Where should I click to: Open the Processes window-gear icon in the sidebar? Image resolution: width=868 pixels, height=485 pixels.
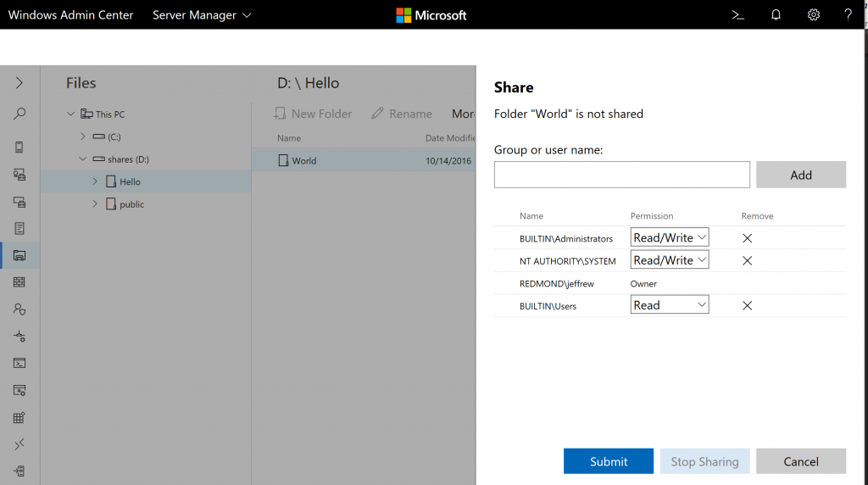point(19,390)
